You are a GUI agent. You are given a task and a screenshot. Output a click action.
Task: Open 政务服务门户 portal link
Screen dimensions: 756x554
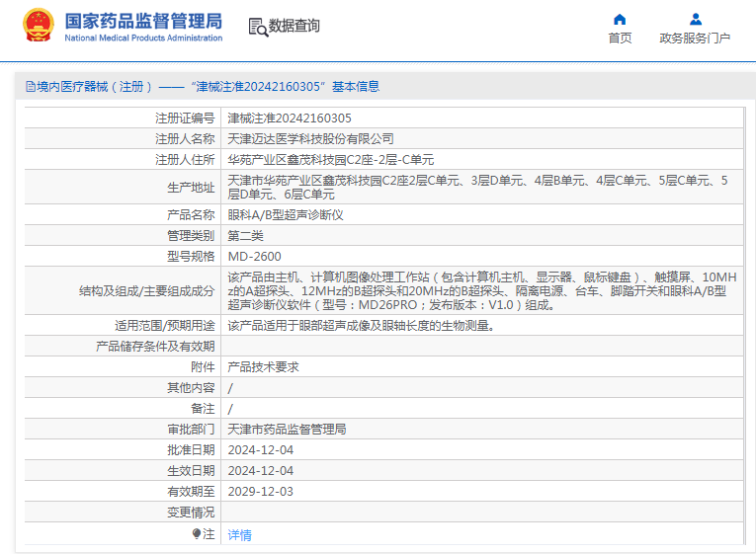point(695,39)
